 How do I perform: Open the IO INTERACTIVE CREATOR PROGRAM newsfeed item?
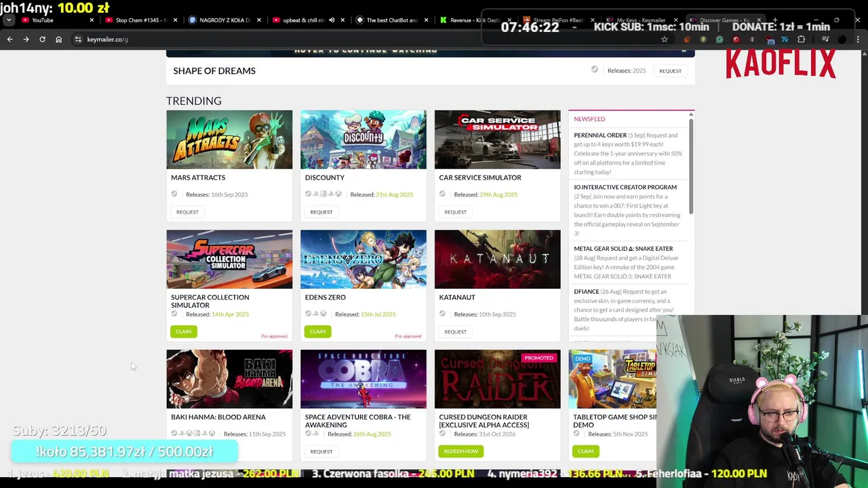[625, 188]
